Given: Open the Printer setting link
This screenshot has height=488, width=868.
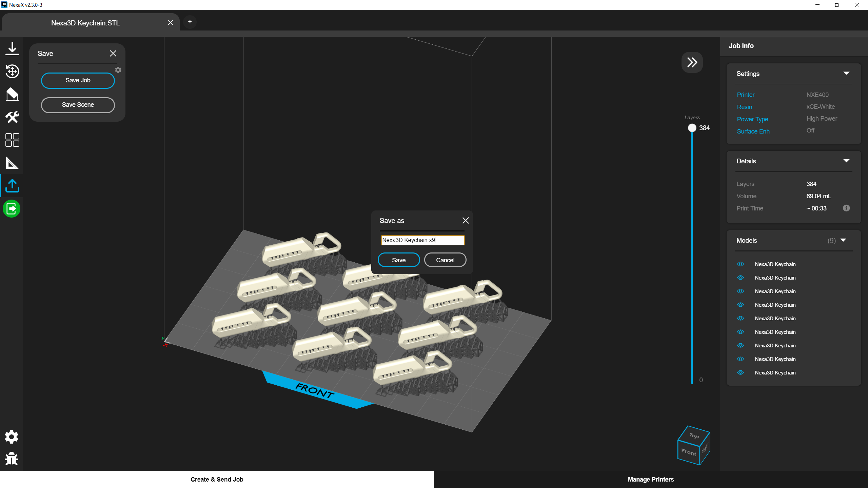Looking at the screenshot, I should click(x=746, y=95).
